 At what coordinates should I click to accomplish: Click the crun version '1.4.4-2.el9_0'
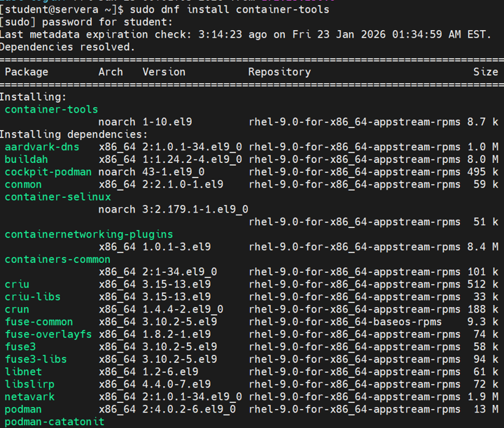[x=183, y=310]
